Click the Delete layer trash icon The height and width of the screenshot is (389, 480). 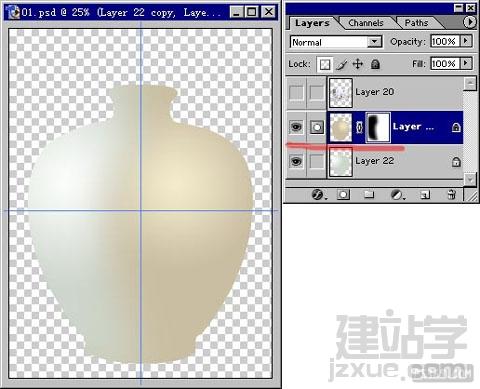point(452,194)
